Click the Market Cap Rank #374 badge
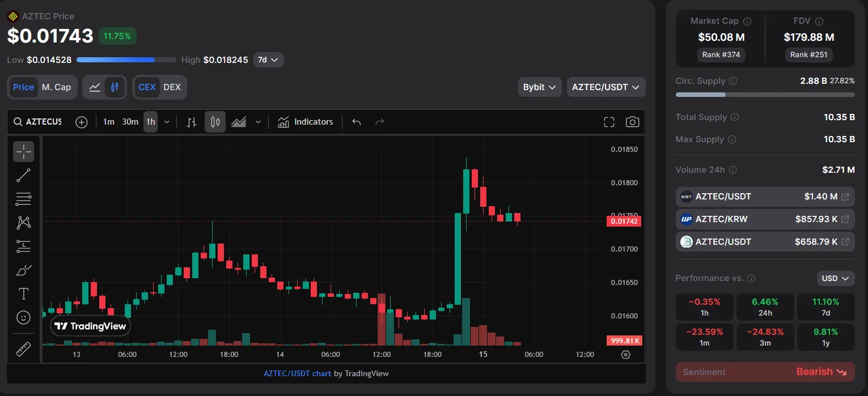Image resolution: width=868 pixels, height=396 pixels. click(721, 54)
